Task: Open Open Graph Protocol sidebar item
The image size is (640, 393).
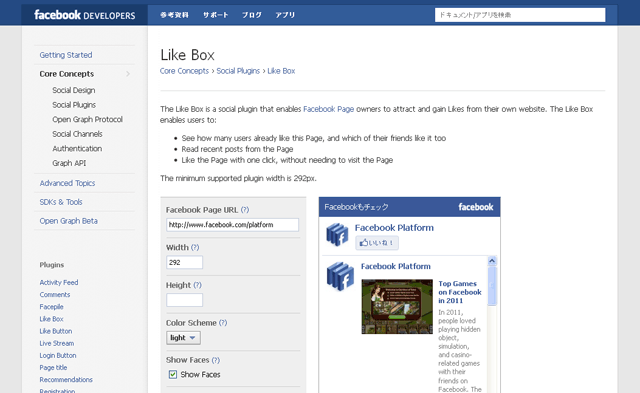Action: tap(87, 119)
